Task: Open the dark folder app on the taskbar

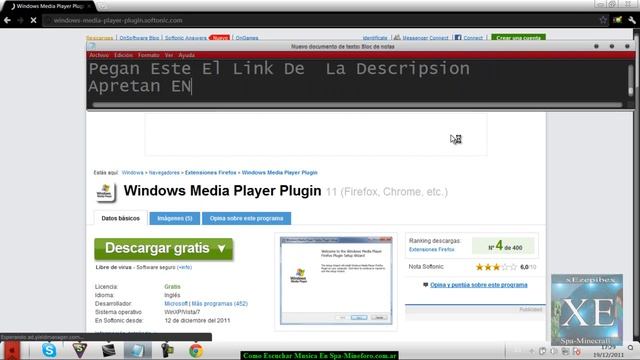Action: 109,351
